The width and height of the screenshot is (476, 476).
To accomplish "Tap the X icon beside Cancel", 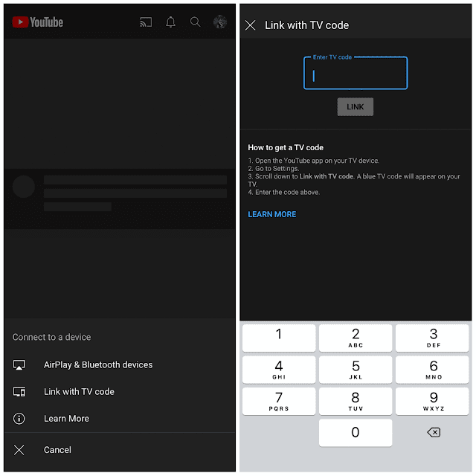I will pyautogui.click(x=19, y=450).
